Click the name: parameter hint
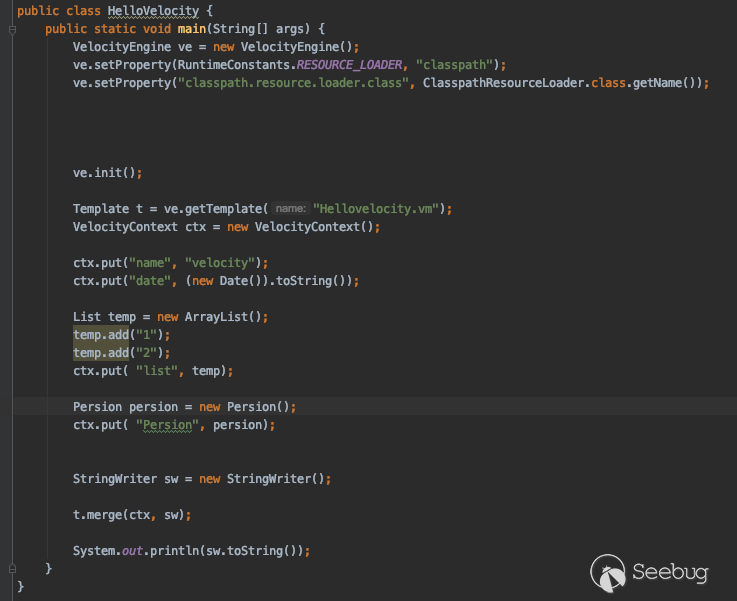Image resolution: width=737 pixels, height=601 pixels. click(290, 208)
